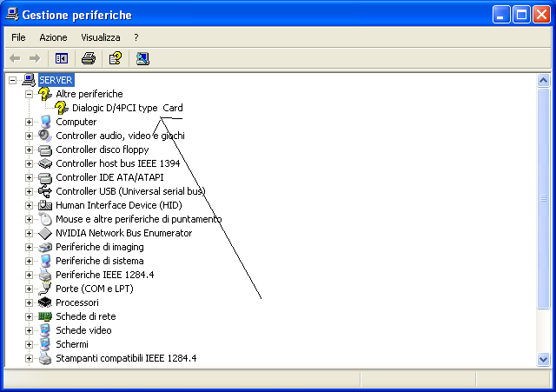Click the Dialogic card unknown-device icon
The image size is (556, 392).
[x=62, y=108]
